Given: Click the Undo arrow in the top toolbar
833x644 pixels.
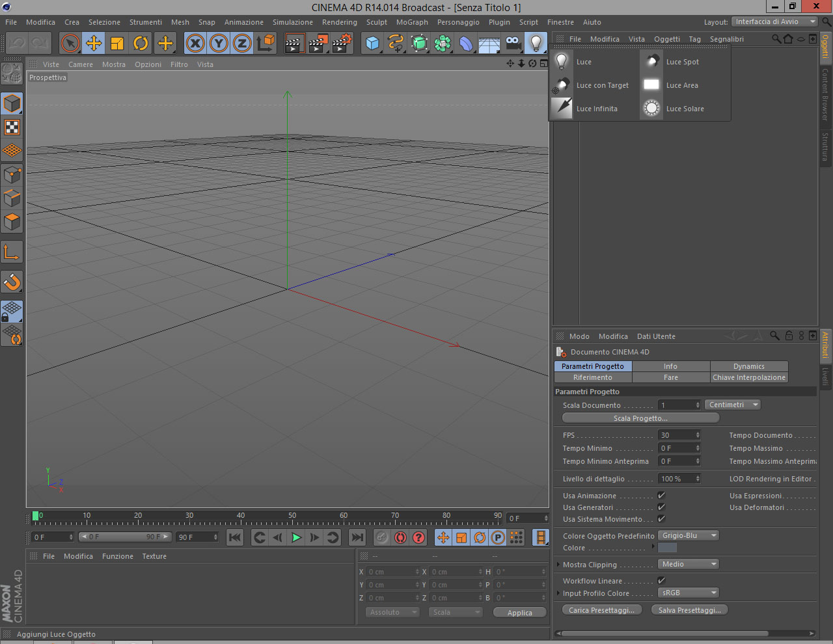Looking at the screenshot, I should click(17, 44).
